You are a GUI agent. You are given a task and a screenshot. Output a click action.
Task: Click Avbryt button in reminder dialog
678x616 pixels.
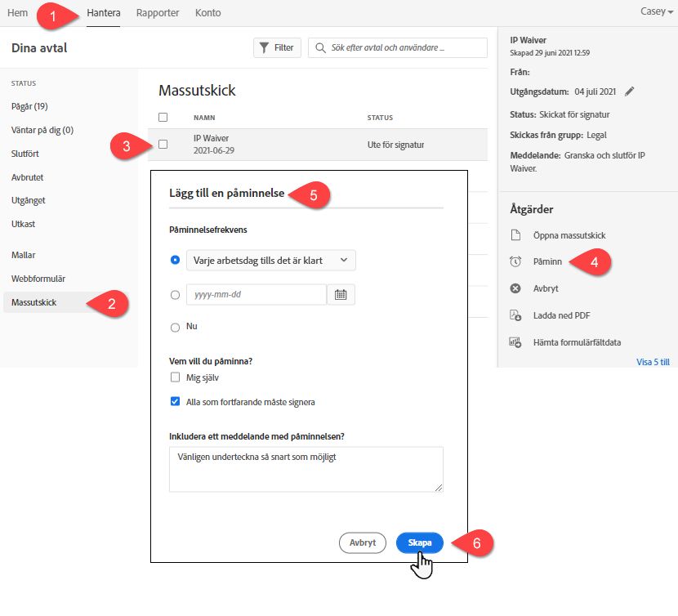tap(363, 542)
